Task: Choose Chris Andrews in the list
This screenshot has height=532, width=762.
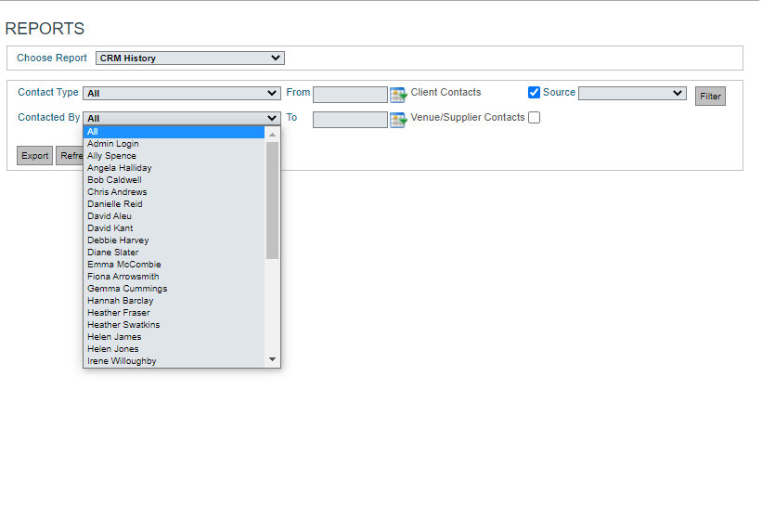Action: point(174,192)
